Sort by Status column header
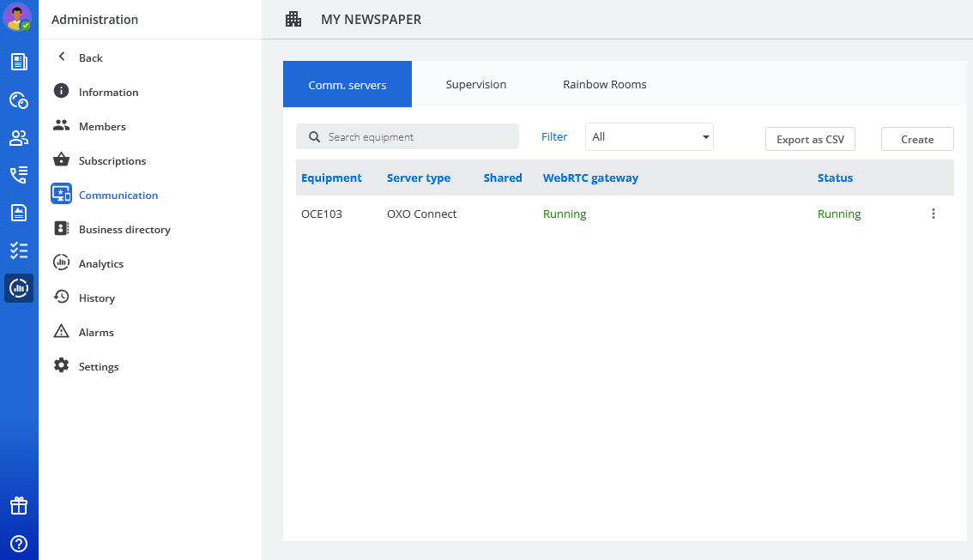973x560 pixels. click(835, 178)
